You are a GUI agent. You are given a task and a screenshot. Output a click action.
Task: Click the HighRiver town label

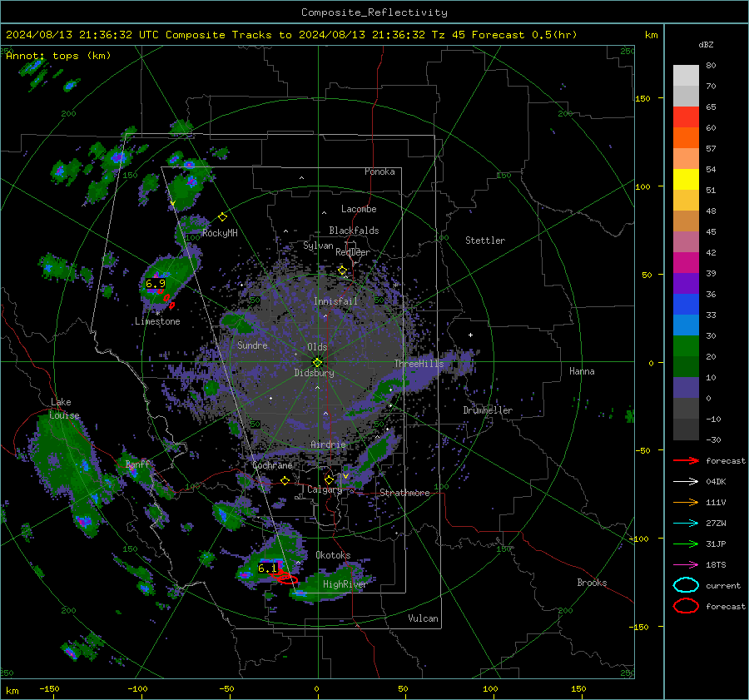[x=345, y=584]
